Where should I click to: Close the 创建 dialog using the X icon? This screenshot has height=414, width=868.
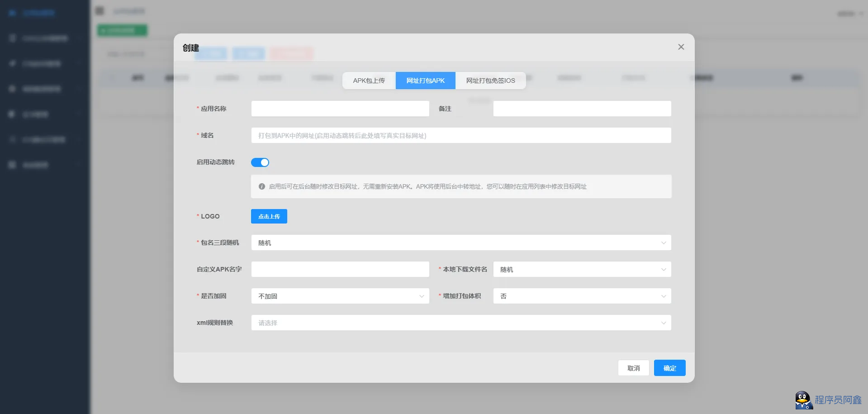[681, 47]
